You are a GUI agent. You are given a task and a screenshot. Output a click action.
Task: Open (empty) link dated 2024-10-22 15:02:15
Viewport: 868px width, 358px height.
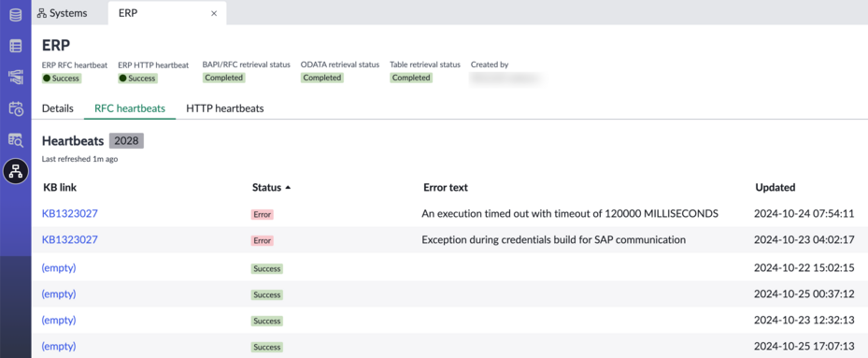pos(59,267)
